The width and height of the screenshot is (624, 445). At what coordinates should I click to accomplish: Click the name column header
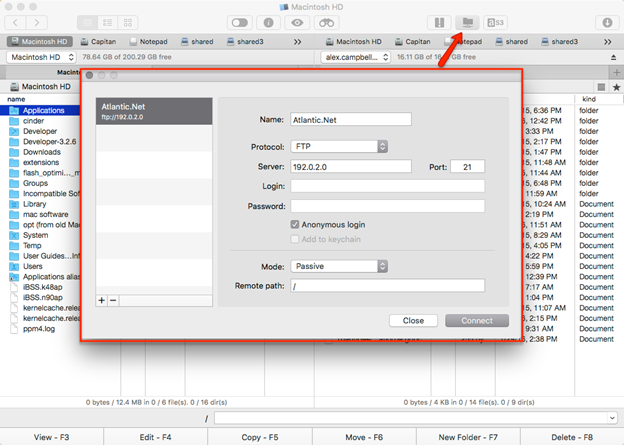[x=16, y=99]
